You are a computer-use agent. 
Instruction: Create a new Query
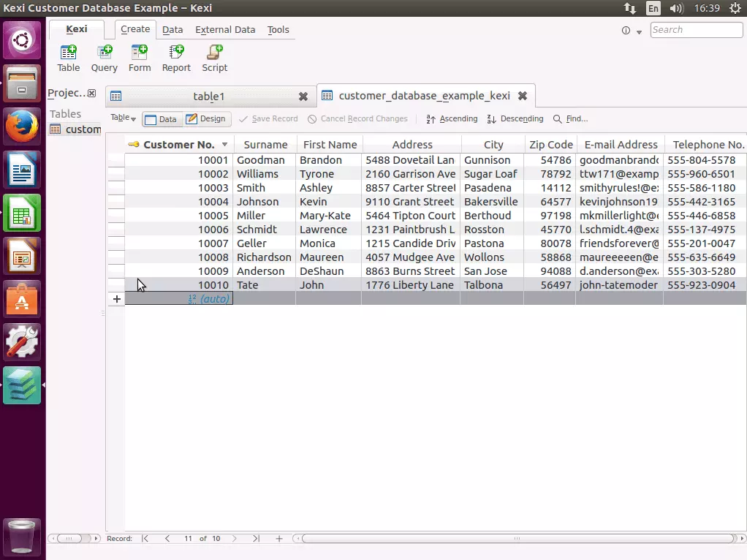pyautogui.click(x=104, y=58)
